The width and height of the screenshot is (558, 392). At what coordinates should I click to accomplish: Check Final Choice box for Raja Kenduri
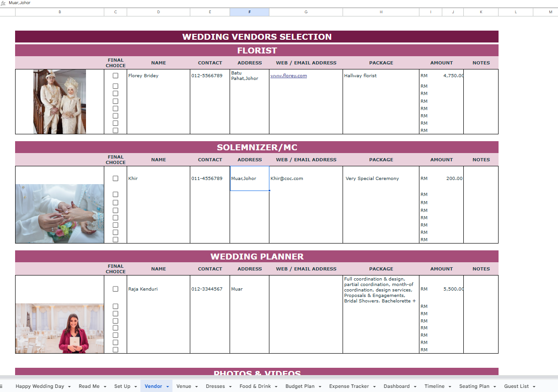coord(115,289)
